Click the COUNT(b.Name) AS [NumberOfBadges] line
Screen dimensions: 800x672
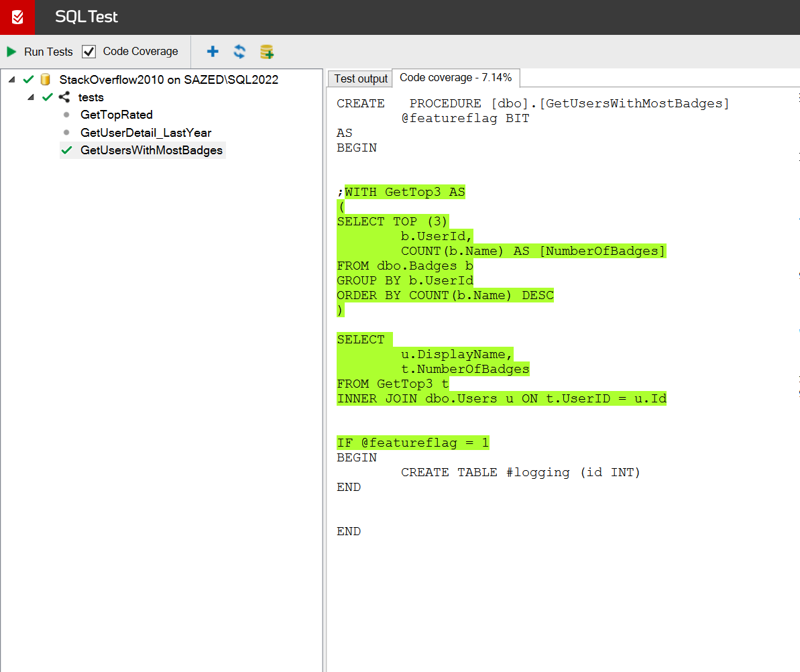(533, 251)
